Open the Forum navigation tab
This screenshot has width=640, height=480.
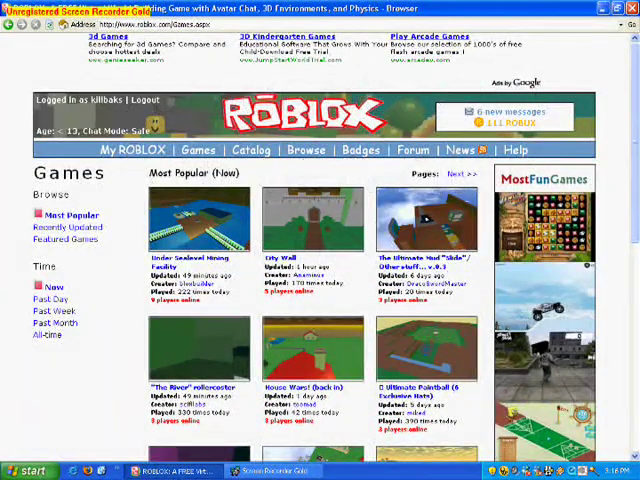pos(412,150)
